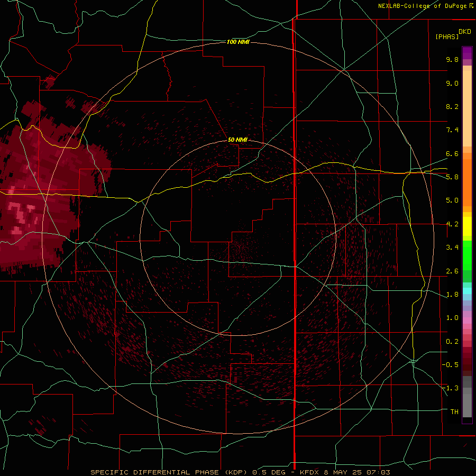Click the 8 MAY 25 07:03 timestamp

coord(358,472)
